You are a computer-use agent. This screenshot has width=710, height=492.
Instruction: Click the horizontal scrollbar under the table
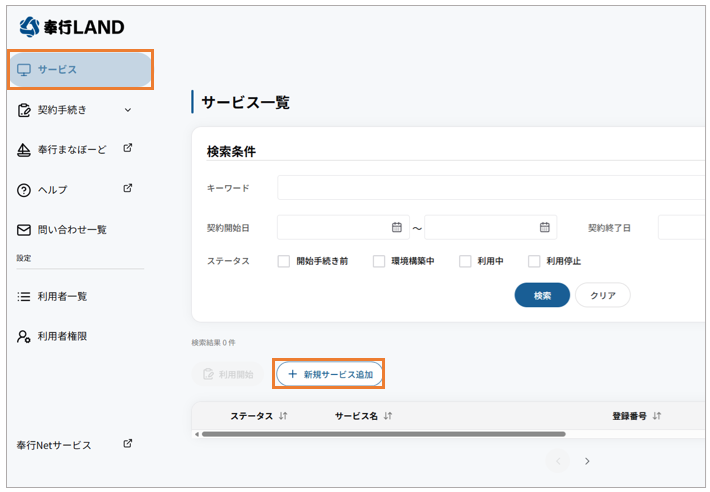(382, 434)
